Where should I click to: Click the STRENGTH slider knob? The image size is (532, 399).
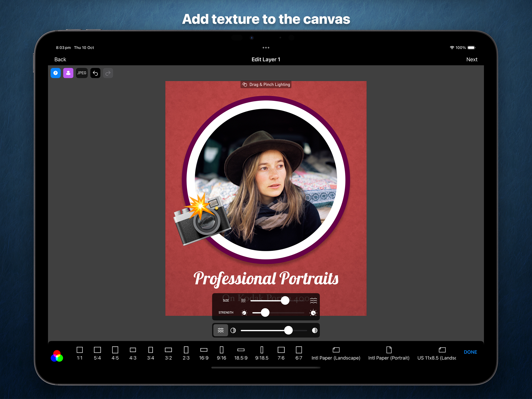coord(265,312)
